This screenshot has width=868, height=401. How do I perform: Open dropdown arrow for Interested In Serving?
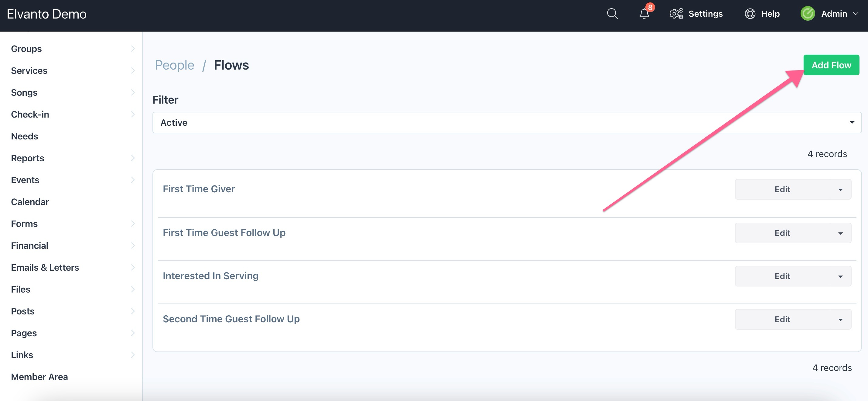pyautogui.click(x=840, y=276)
